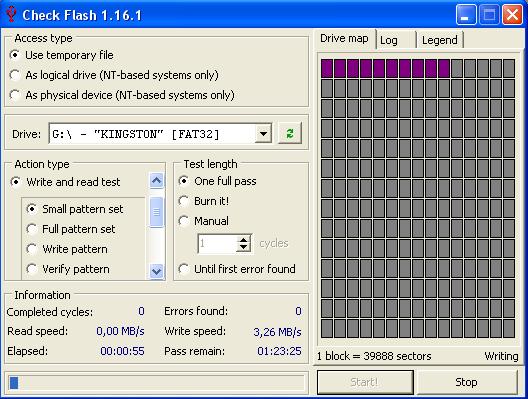Click the Stop button
Viewport: 528px width, 399px height.
tap(466, 382)
